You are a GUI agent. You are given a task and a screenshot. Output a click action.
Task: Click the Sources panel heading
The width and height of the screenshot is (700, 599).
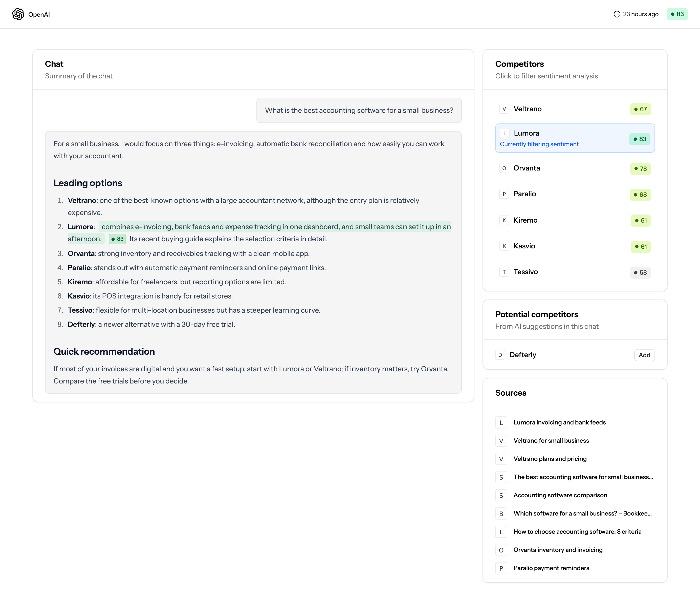tap(511, 393)
